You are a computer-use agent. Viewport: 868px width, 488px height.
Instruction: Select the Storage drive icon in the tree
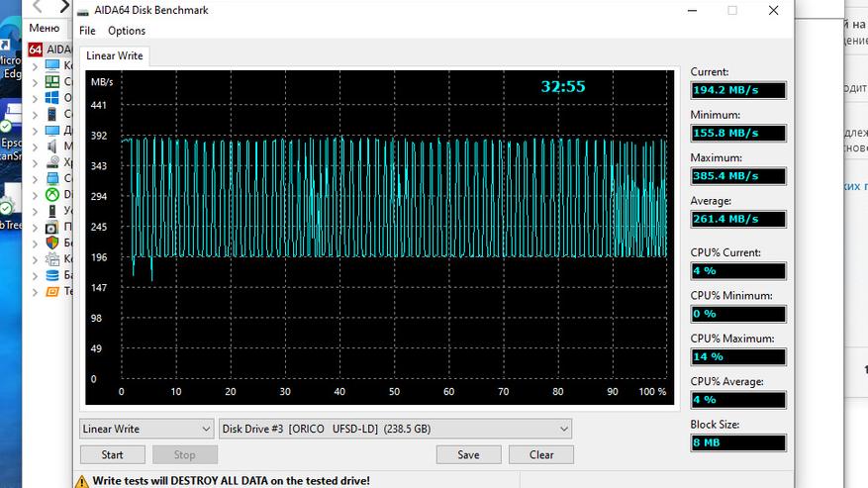[x=52, y=161]
